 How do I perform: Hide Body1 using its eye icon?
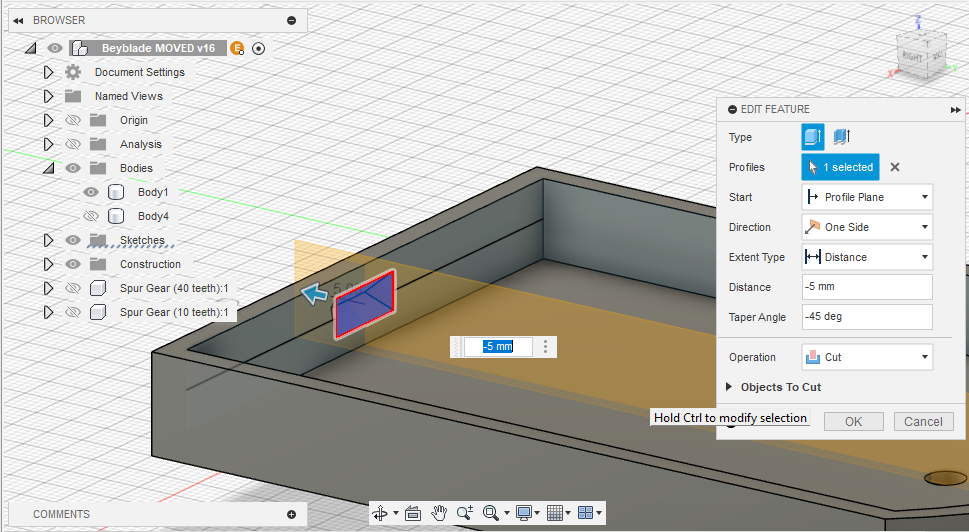[x=91, y=192]
